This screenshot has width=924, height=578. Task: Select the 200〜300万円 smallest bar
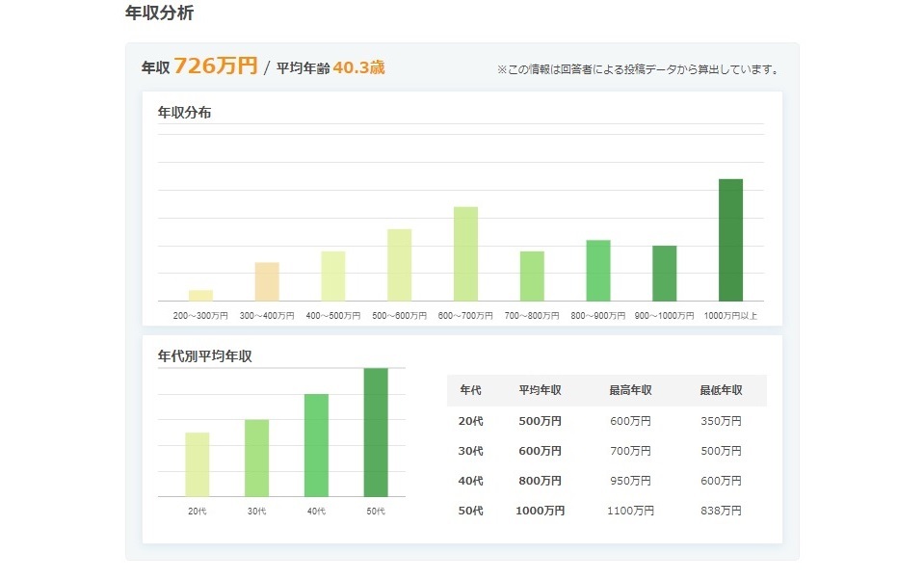tap(199, 296)
